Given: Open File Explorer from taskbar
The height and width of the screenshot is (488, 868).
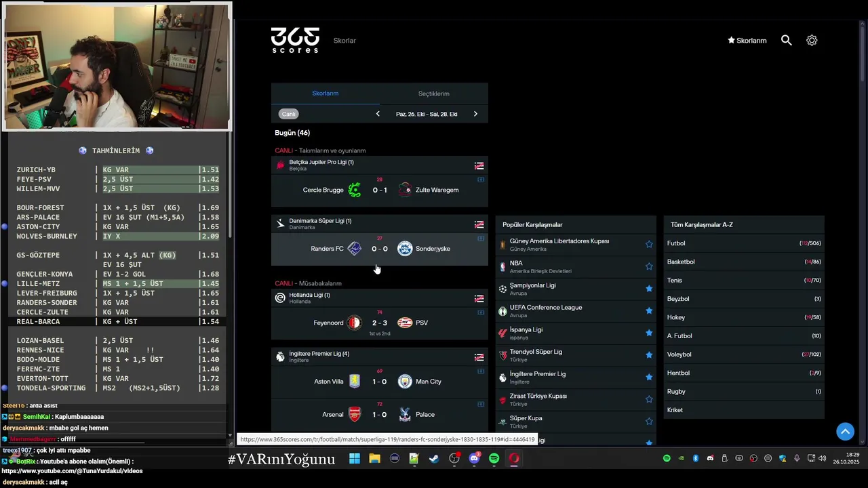Looking at the screenshot, I should (x=374, y=459).
